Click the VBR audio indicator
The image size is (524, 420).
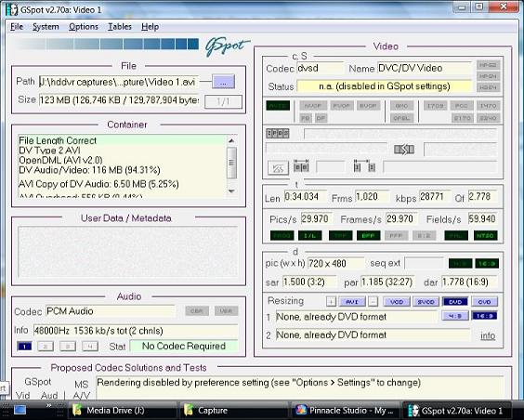coord(227,311)
